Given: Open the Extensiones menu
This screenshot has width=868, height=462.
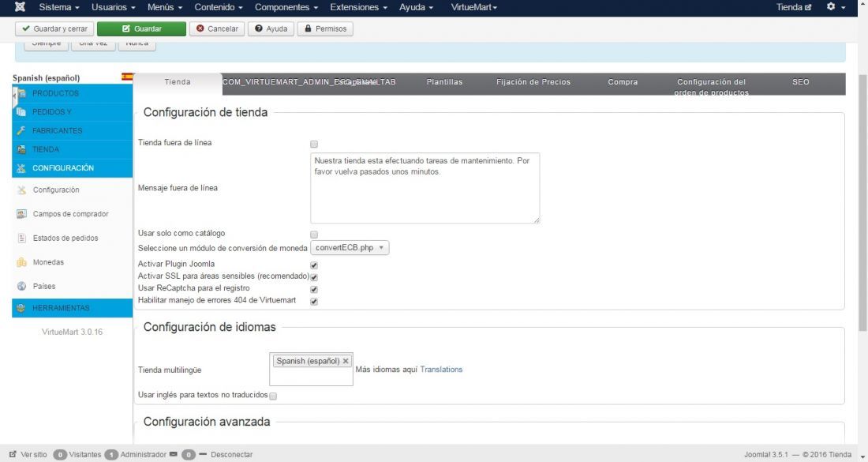Looking at the screenshot, I should (x=358, y=7).
